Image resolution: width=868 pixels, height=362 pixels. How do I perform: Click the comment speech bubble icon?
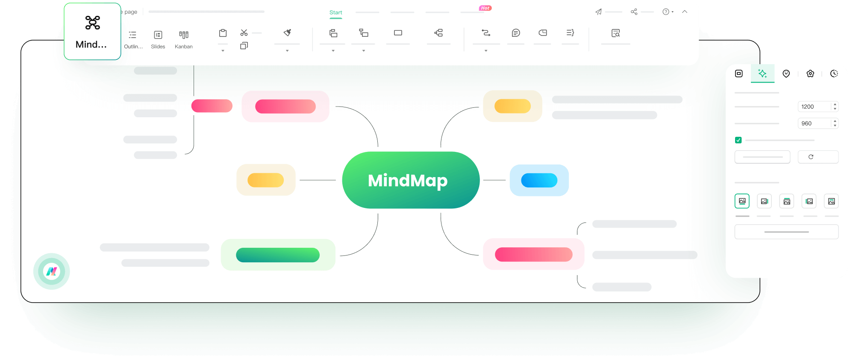point(516,33)
